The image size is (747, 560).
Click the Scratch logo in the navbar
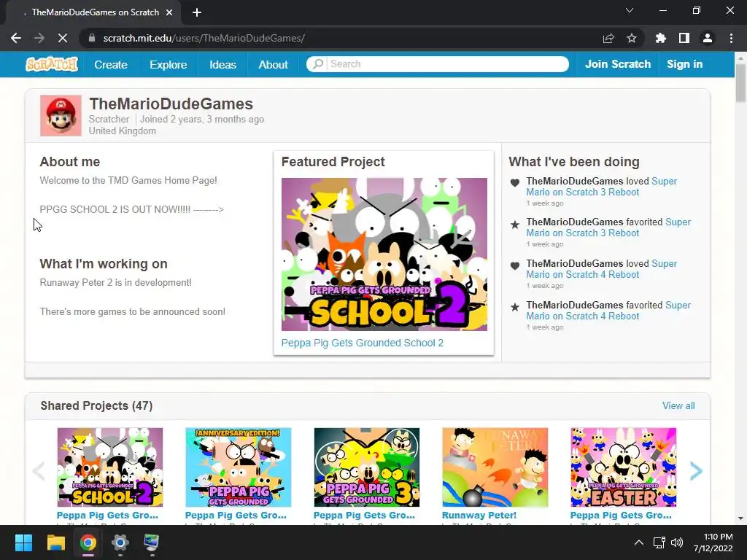click(x=52, y=64)
